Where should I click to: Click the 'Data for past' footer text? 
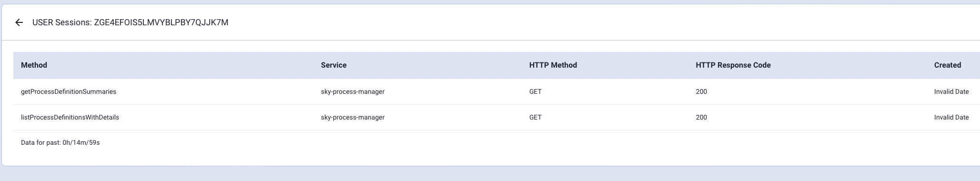tap(40, 142)
